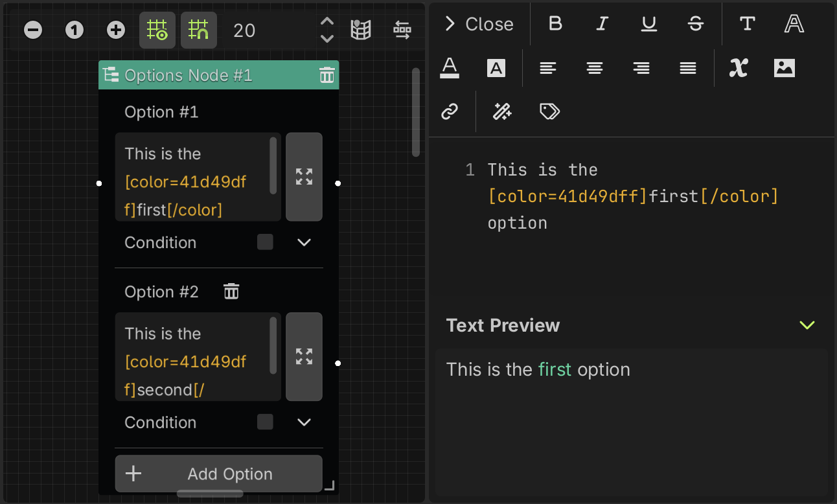Click the arrange nodes icon
Viewport: 837px width, 504px height.
coord(402,30)
